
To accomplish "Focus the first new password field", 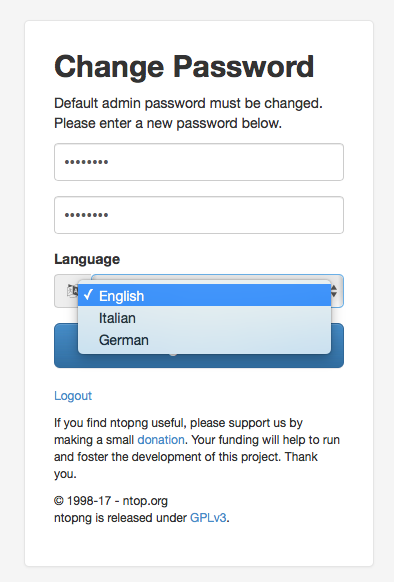I will (x=199, y=162).
